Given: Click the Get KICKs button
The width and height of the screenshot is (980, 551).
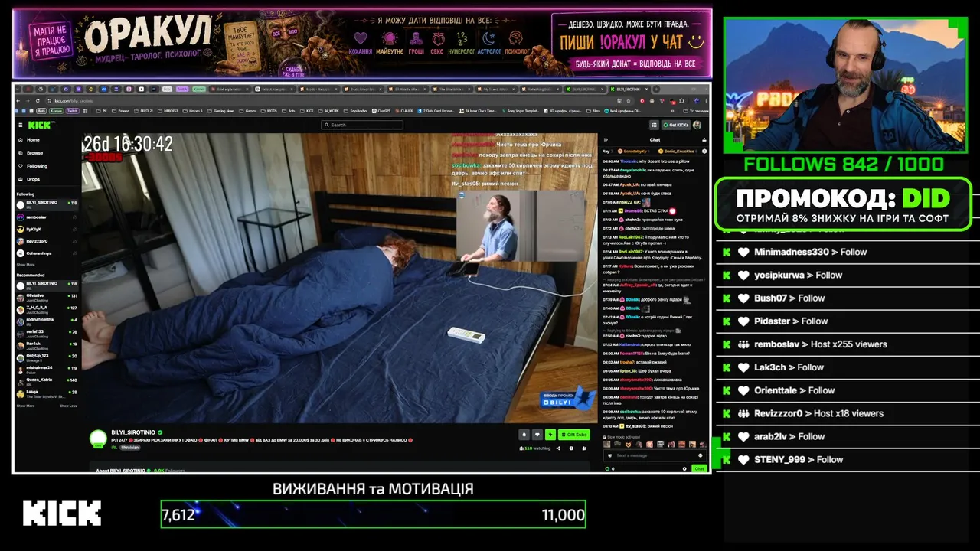Looking at the screenshot, I should (676, 125).
